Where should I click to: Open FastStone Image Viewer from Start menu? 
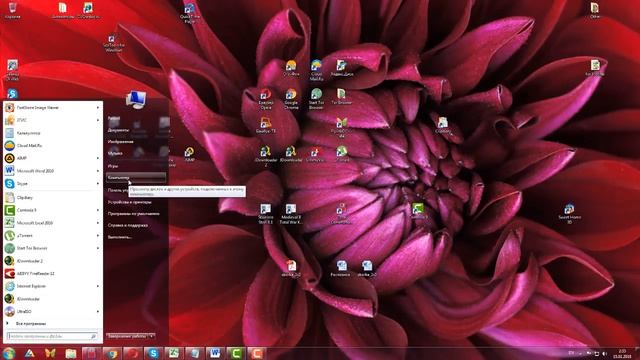click(x=52, y=108)
